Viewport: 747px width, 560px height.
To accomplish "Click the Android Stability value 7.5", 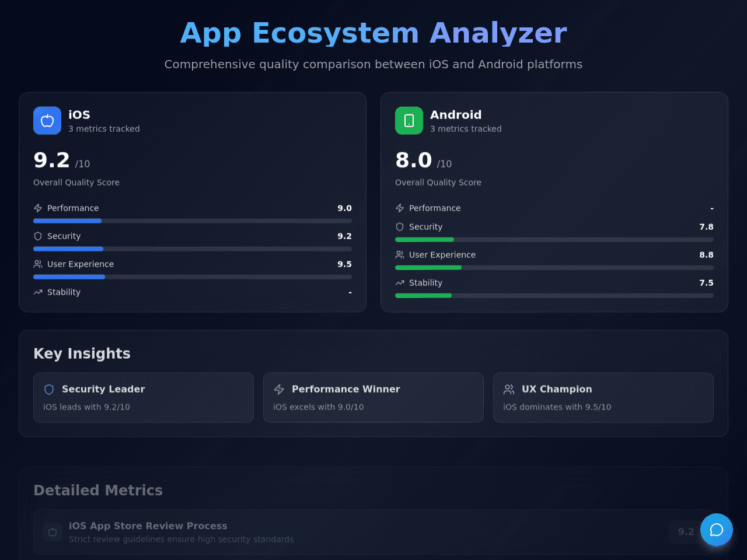I will (706, 283).
